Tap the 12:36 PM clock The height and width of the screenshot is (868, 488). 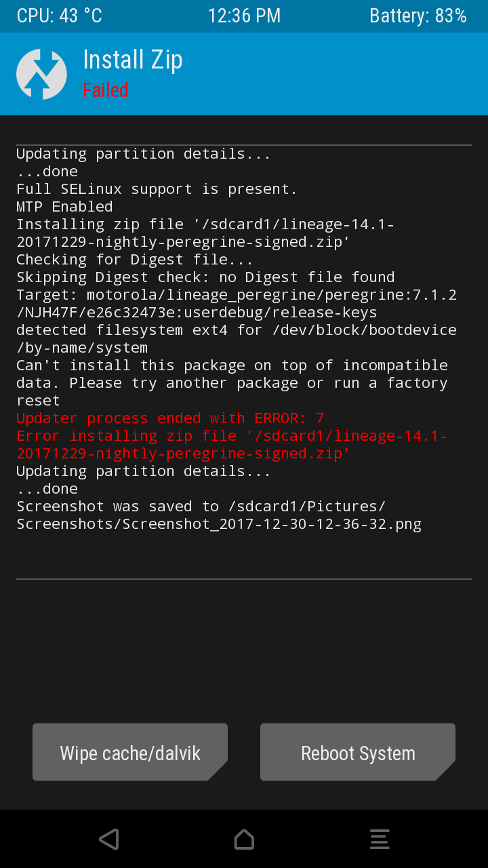[244, 16]
